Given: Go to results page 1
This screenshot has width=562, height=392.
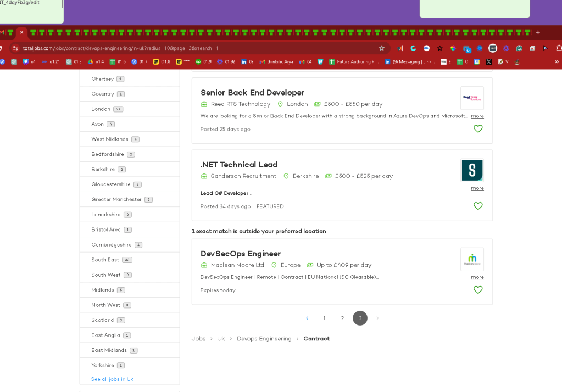Looking at the screenshot, I should click(324, 318).
